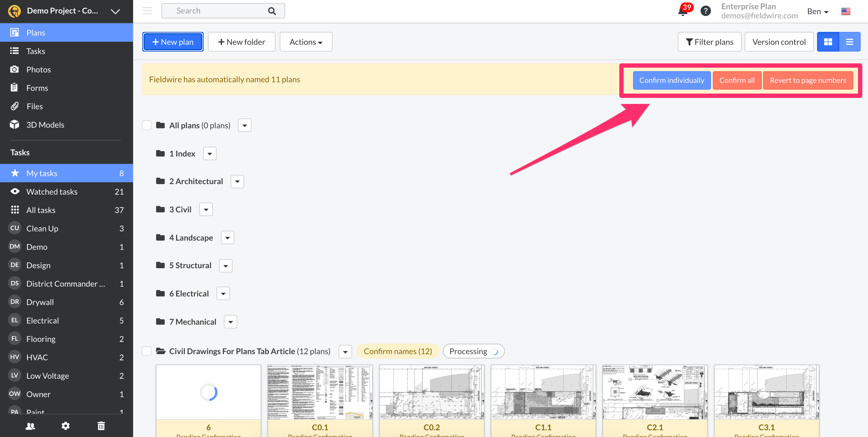Open the project switcher chevron
868x437 pixels.
115,11
